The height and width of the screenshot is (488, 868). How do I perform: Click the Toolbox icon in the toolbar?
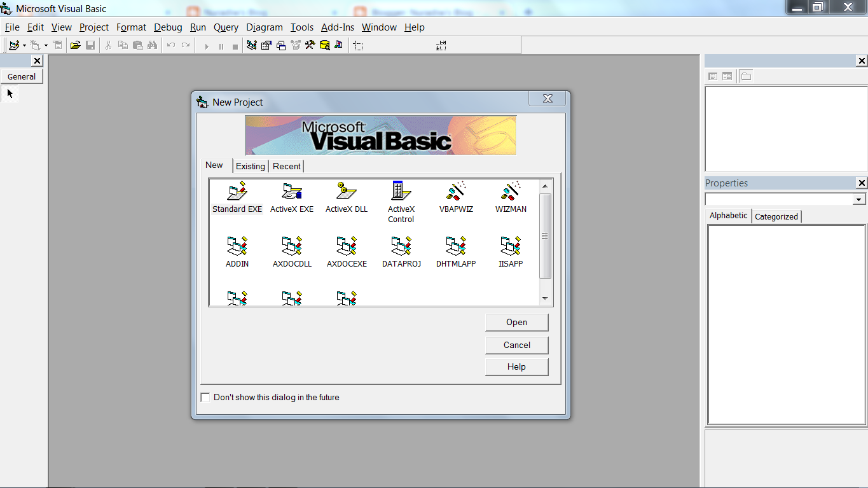point(309,45)
